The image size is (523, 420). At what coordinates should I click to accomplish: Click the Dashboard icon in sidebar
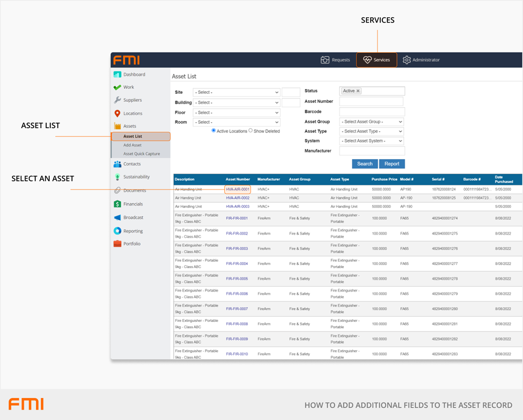point(117,75)
